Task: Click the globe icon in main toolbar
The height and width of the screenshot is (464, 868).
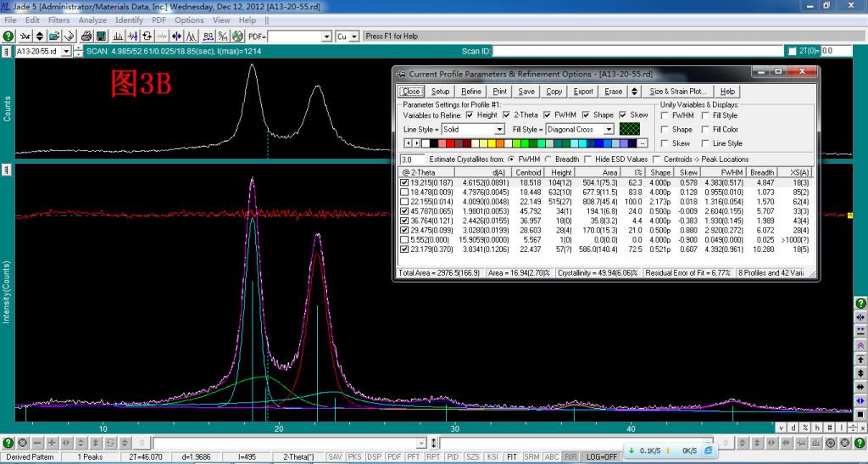Action: pyautogui.click(x=237, y=36)
